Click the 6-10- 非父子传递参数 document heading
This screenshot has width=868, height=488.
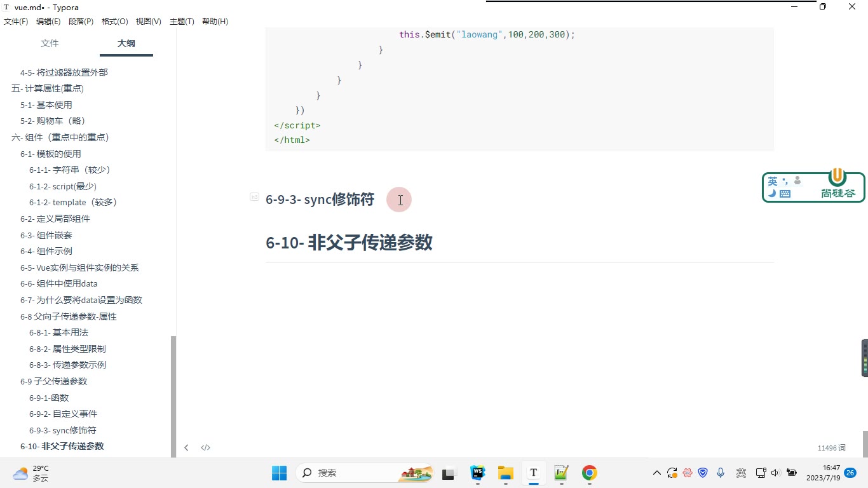(349, 242)
